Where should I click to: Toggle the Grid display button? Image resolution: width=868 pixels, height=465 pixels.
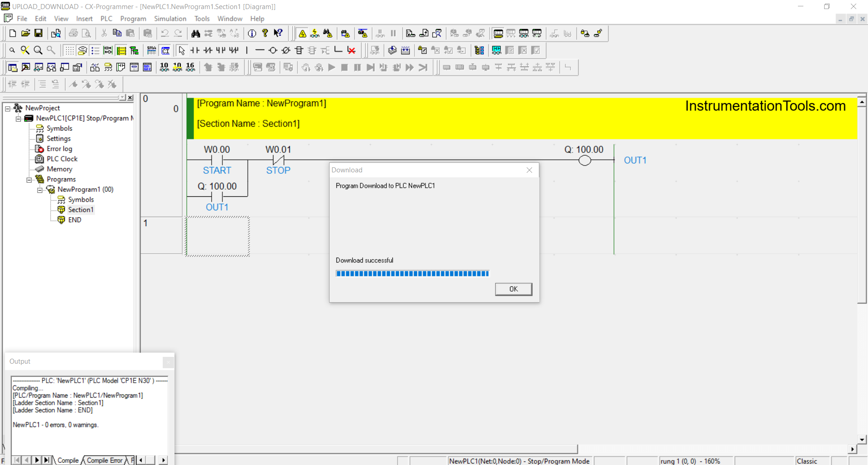click(69, 50)
